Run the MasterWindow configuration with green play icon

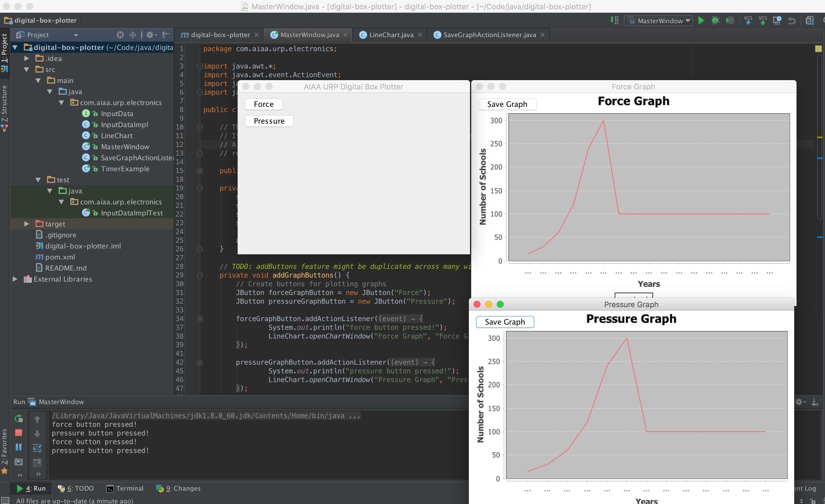pyautogui.click(x=701, y=21)
